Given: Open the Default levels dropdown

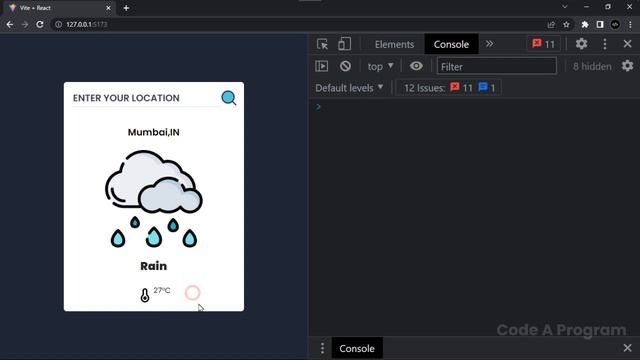Looking at the screenshot, I should [x=349, y=88].
